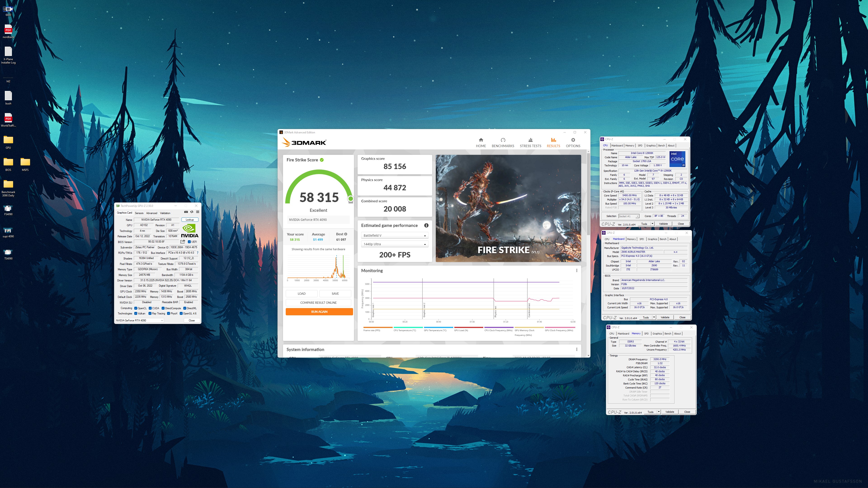Click the GPU-Z refresh icon

pyautogui.click(x=192, y=212)
